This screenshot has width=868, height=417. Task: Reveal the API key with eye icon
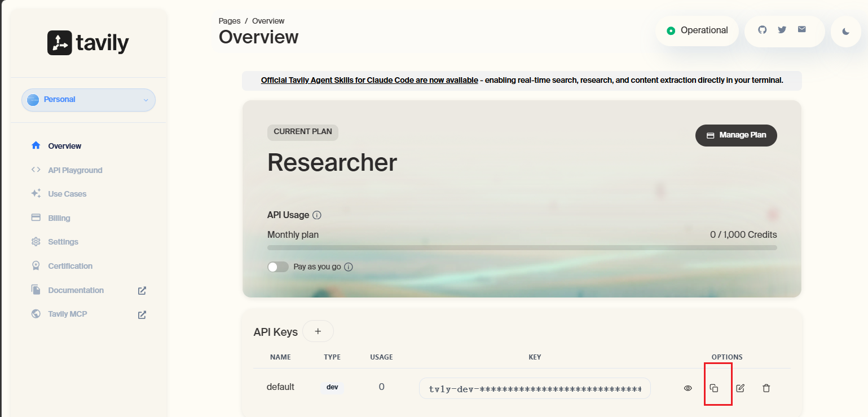[x=688, y=388]
